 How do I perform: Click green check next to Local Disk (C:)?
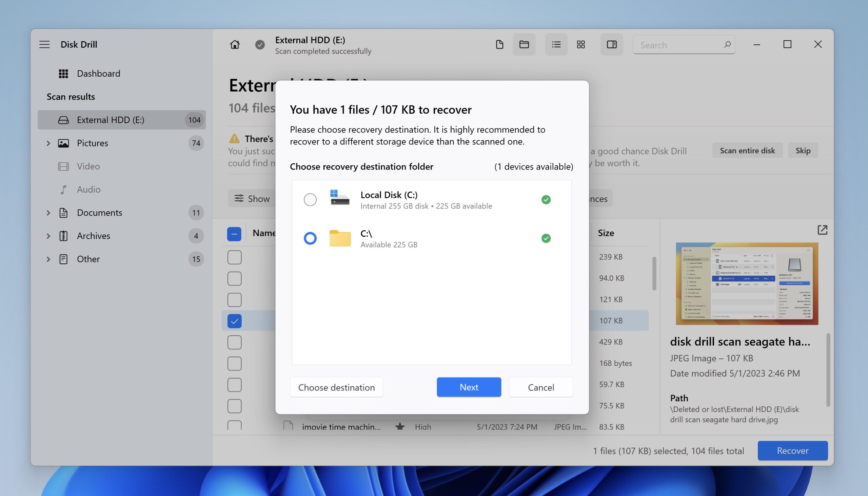(x=546, y=200)
